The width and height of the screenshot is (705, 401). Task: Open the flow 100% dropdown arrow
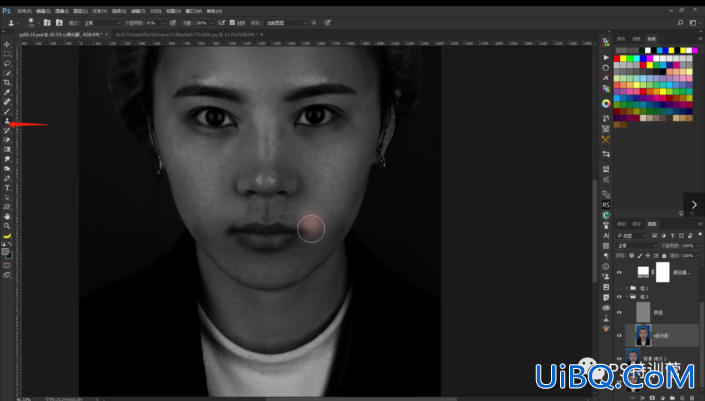click(211, 22)
